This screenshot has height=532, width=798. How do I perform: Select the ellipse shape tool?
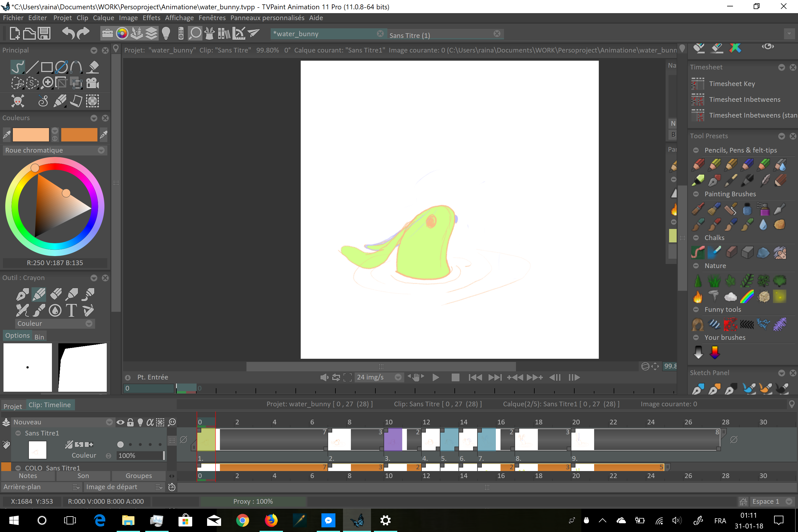tap(62, 67)
